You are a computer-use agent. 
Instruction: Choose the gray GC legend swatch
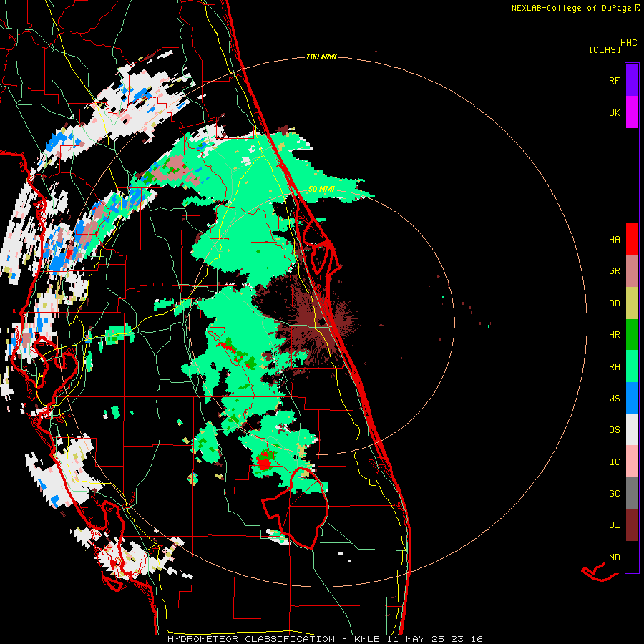pyautogui.click(x=632, y=493)
